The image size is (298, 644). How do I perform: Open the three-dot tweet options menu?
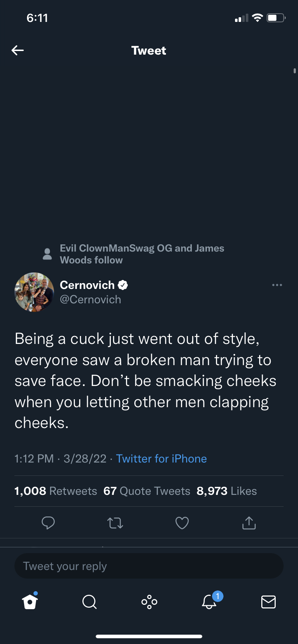pyautogui.click(x=277, y=285)
